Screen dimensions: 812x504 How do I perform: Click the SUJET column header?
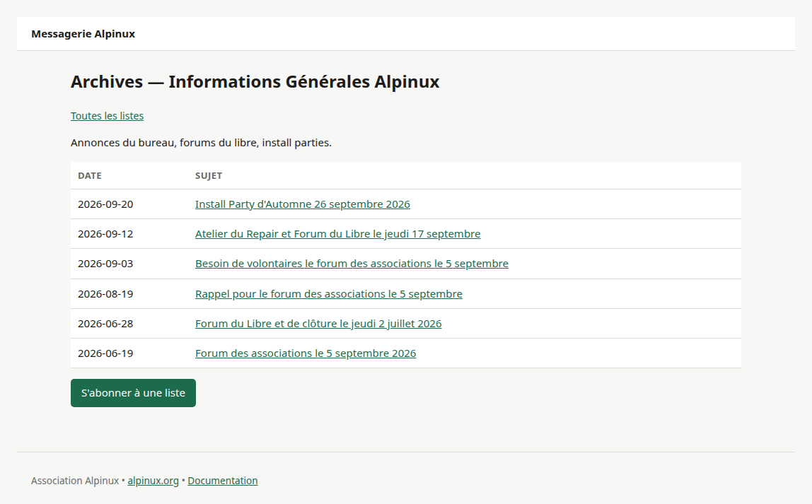click(x=209, y=175)
